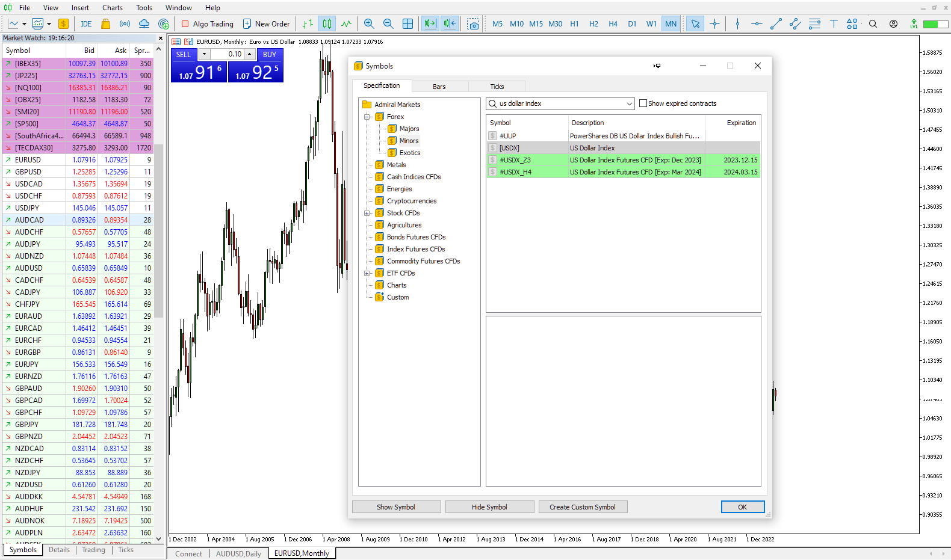Select the Cryptocurrencies folder
The image size is (951, 560).
pyautogui.click(x=412, y=201)
